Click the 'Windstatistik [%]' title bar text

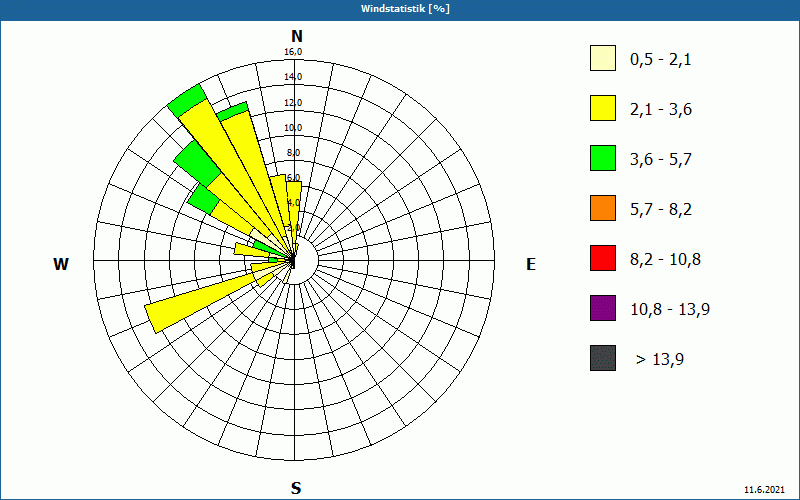tap(405, 9)
